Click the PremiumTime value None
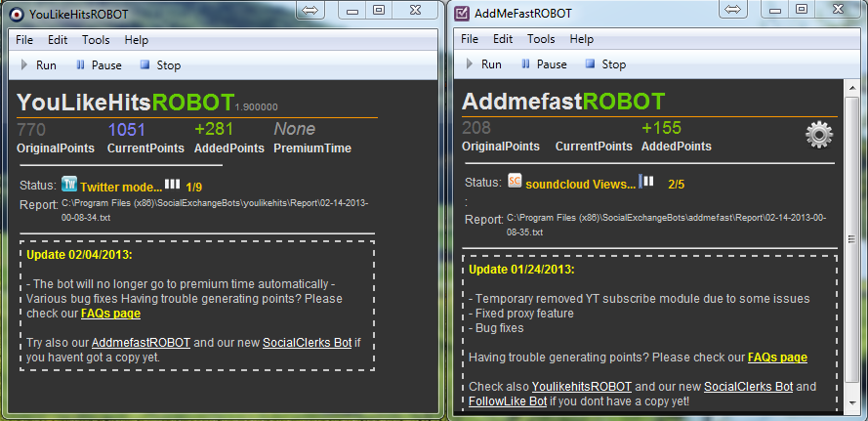Viewport: 868px width, 421px height. (295, 129)
